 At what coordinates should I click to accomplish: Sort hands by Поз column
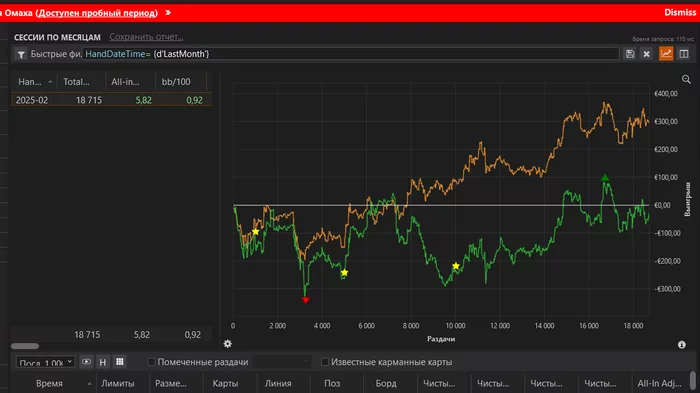pos(332,384)
